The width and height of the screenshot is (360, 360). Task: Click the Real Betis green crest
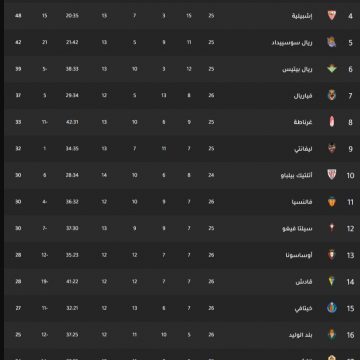pyautogui.click(x=332, y=69)
